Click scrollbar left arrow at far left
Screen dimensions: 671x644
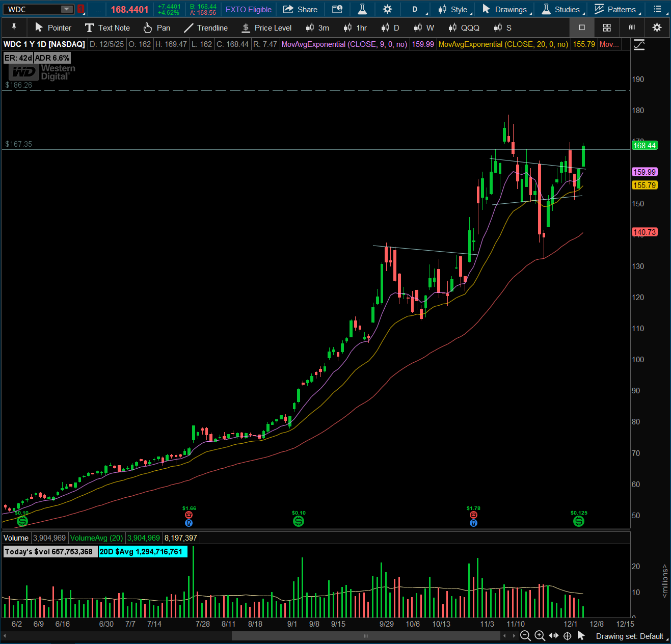[5, 636]
